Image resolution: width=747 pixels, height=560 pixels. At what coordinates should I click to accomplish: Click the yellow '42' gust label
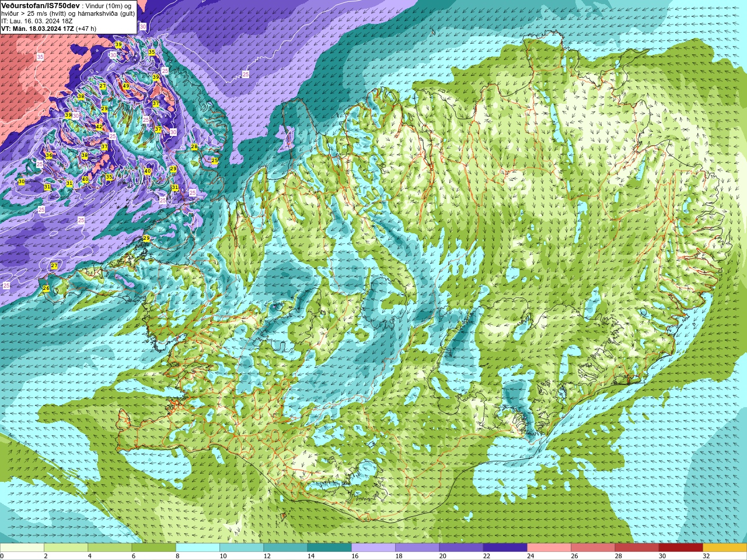pos(99,127)
